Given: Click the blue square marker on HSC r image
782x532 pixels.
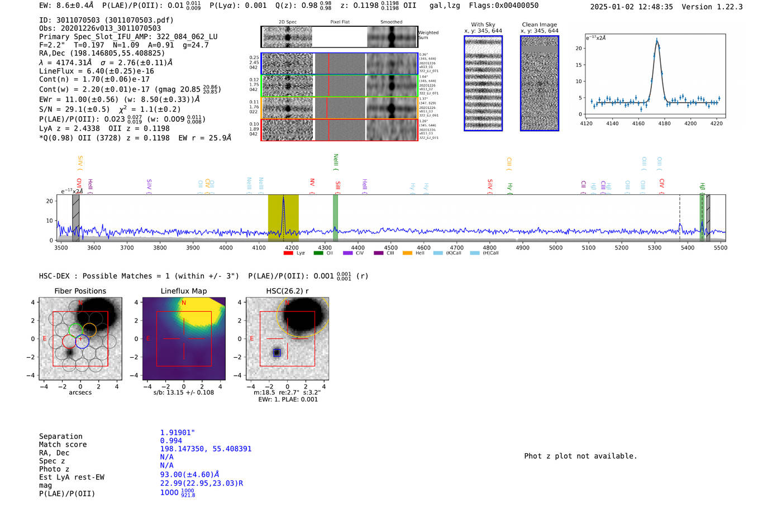Looking at the screenshot, I should point(276,353).
